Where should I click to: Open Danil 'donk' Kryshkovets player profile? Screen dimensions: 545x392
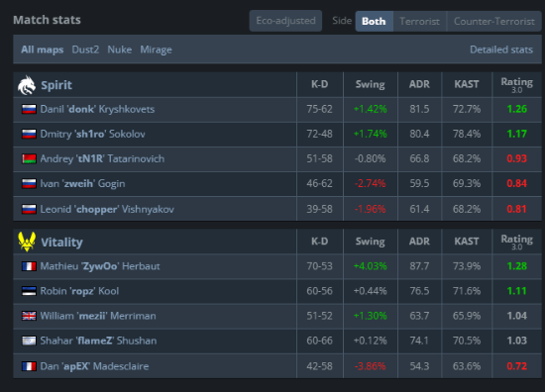pyautogui.click(x=97, y=109)
